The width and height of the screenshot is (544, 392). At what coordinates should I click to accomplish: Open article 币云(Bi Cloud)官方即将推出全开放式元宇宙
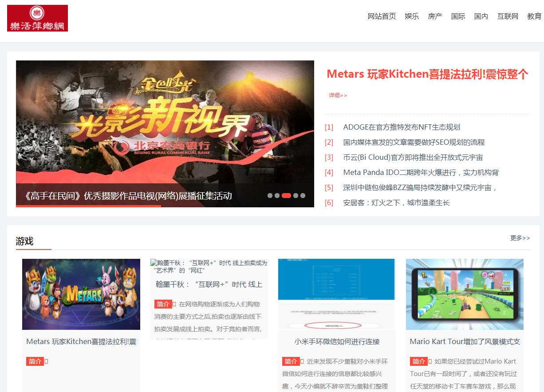(x=413, y=157)
